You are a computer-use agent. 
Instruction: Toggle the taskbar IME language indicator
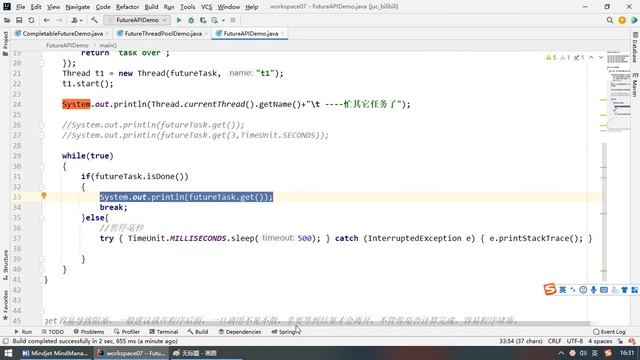click(x=595, y=353)
